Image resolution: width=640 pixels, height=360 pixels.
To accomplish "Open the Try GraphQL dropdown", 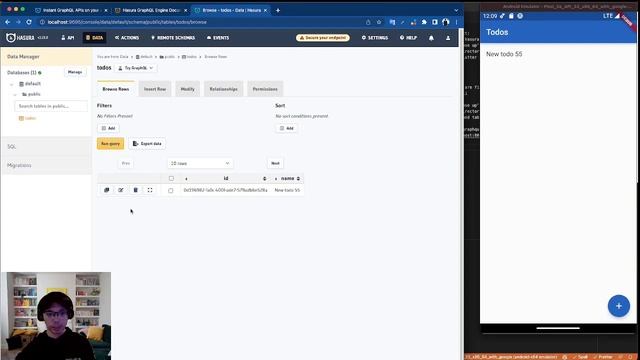I will point(136,68).
